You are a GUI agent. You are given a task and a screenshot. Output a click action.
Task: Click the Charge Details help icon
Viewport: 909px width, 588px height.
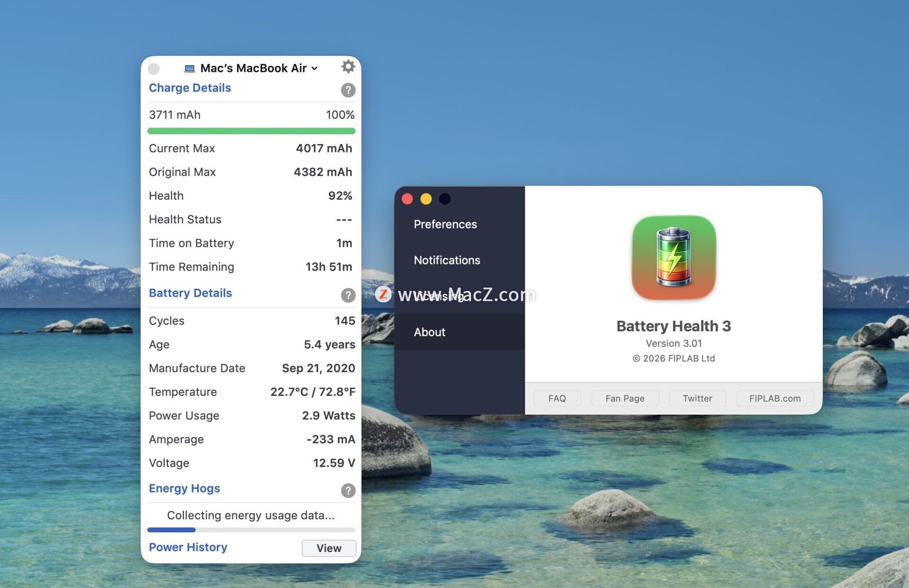348,90
